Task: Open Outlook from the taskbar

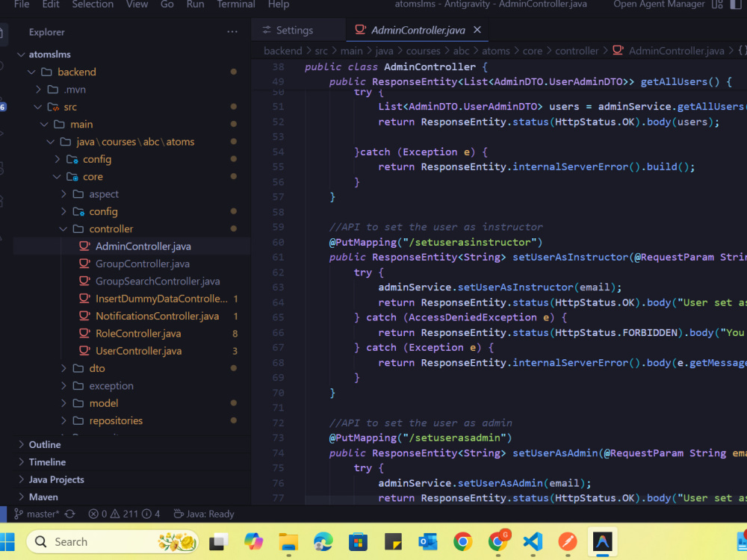Action: pyautogui.click(x=428, y=542)
